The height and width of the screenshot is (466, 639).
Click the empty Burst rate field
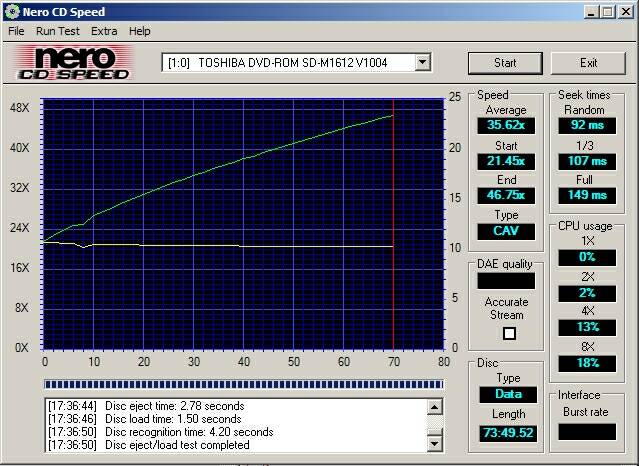586,432
